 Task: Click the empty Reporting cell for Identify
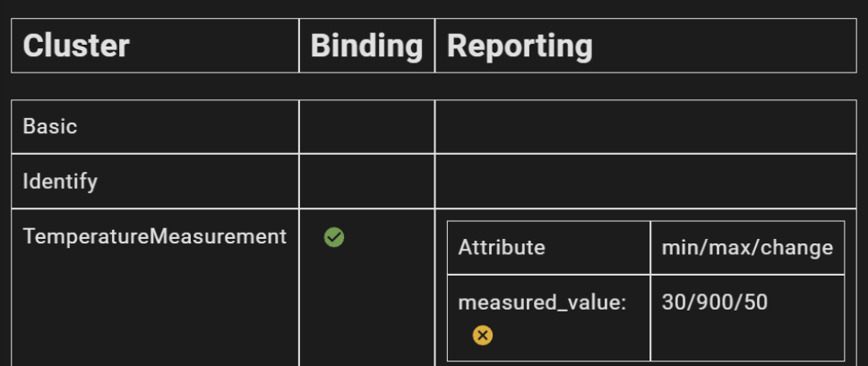click(645, 182)
